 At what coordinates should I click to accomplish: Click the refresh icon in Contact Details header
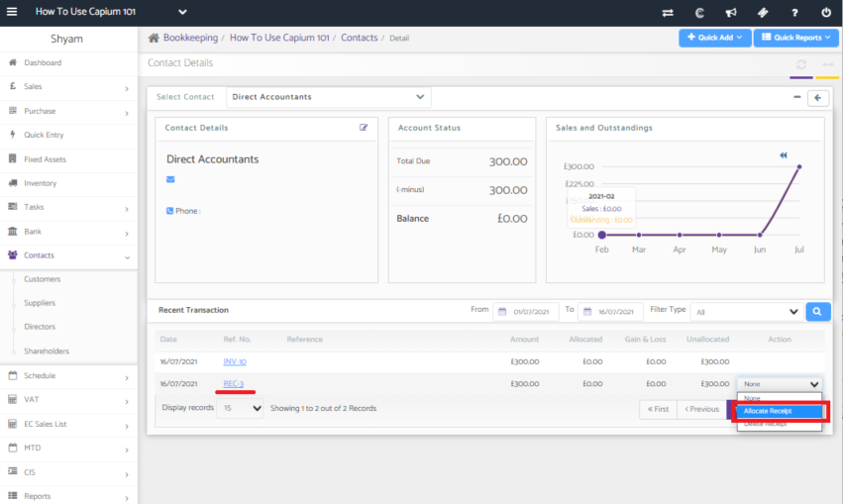point(801,64)
